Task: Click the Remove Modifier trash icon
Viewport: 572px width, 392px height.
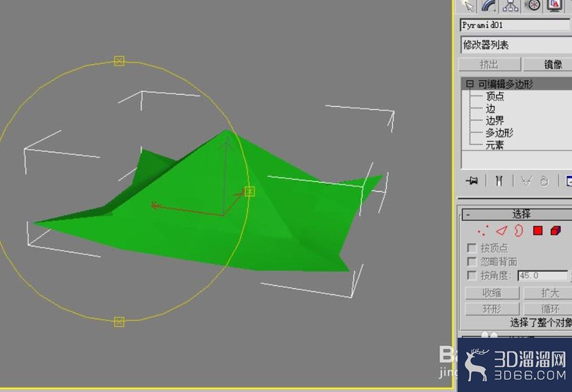Action: (545, 181)
